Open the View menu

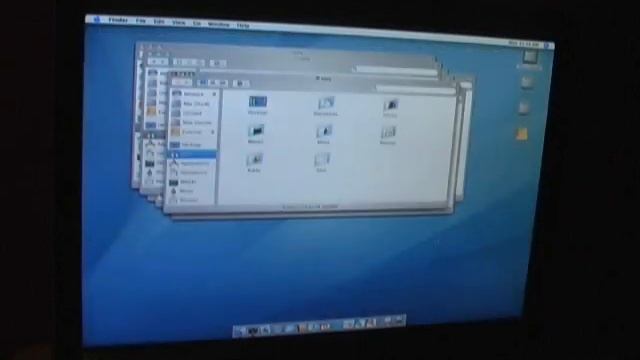coord(178,22)
